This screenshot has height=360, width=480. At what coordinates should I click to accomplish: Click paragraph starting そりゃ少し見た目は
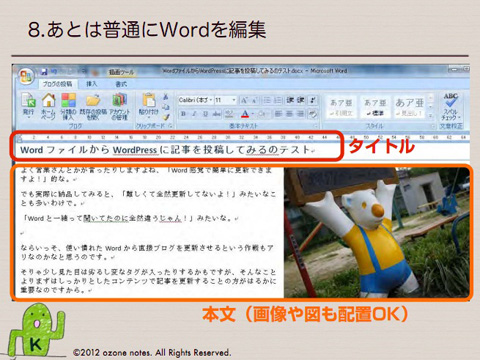(148, 281)
